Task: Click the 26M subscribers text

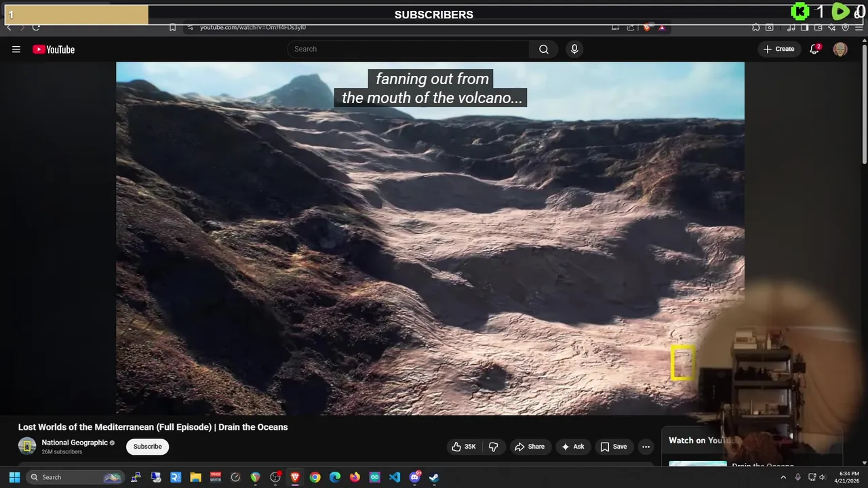Action: (62, 452)
